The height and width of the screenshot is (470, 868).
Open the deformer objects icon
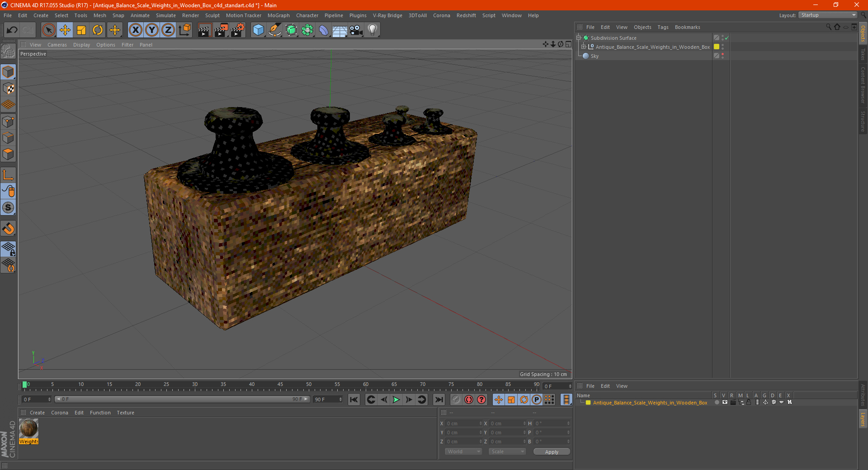tap(324, 30)
